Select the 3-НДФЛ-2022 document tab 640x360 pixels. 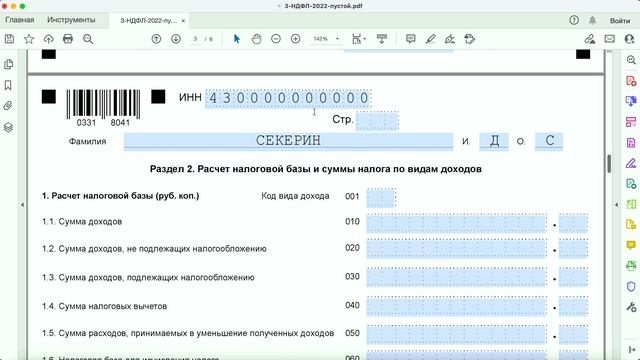tap(149, 20)
